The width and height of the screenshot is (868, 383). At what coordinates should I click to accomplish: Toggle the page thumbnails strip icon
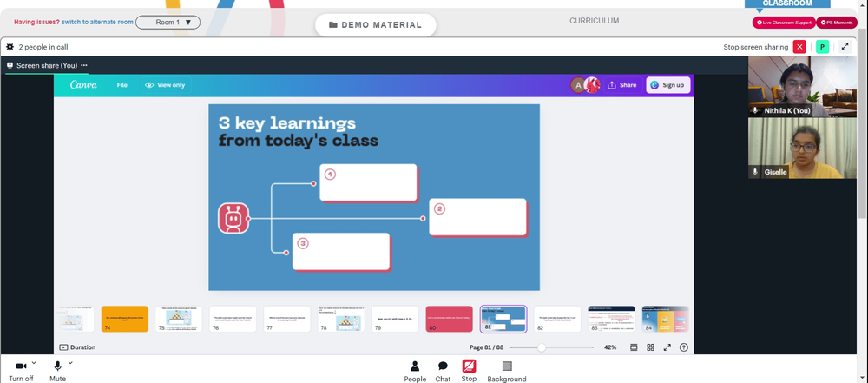click(x=634, y=347)
